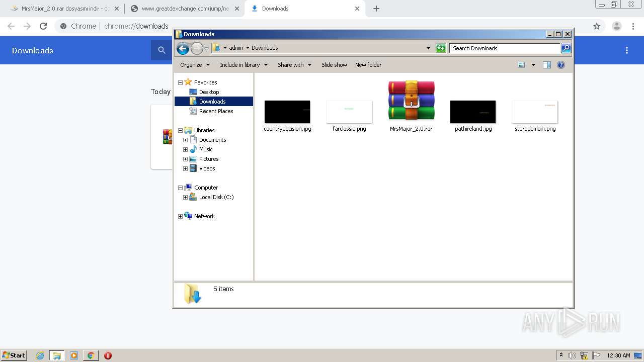Select the Documents library
This screenshot has width=644, height=362.
coord(212,140)
